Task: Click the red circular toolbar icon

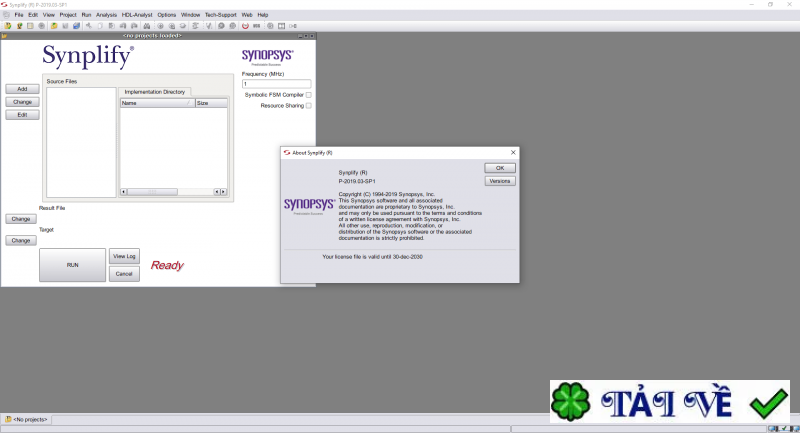Action: pyautogui.click(x=245, y=26)
